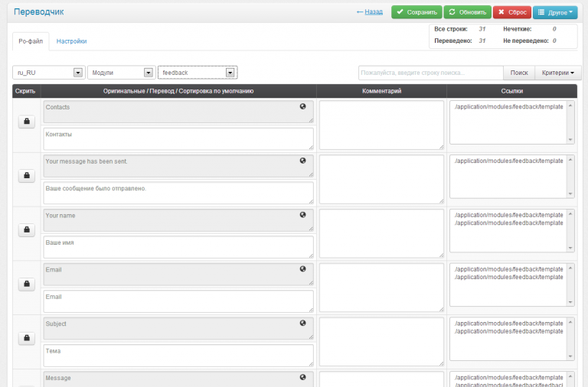The height and width of the screenshot is (387, 588).
Task: Follow the Назад back link
Action: [x=370, y=12]
